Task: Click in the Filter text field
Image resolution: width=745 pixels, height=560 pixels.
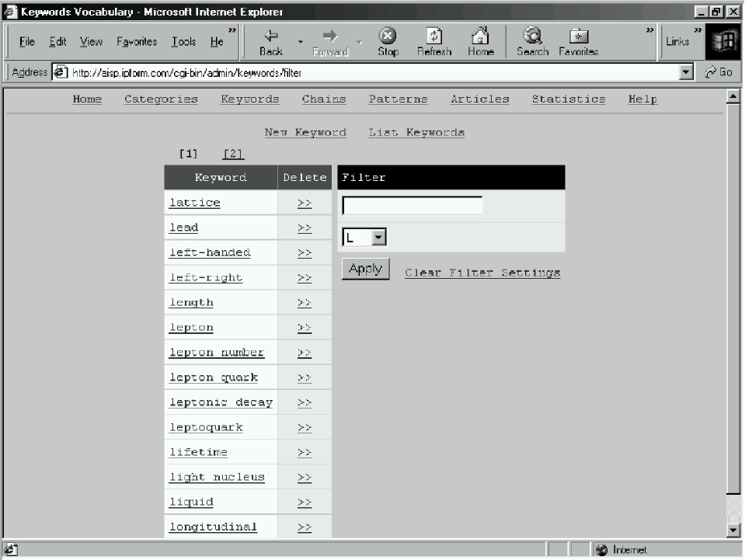Action: point(412,206)
